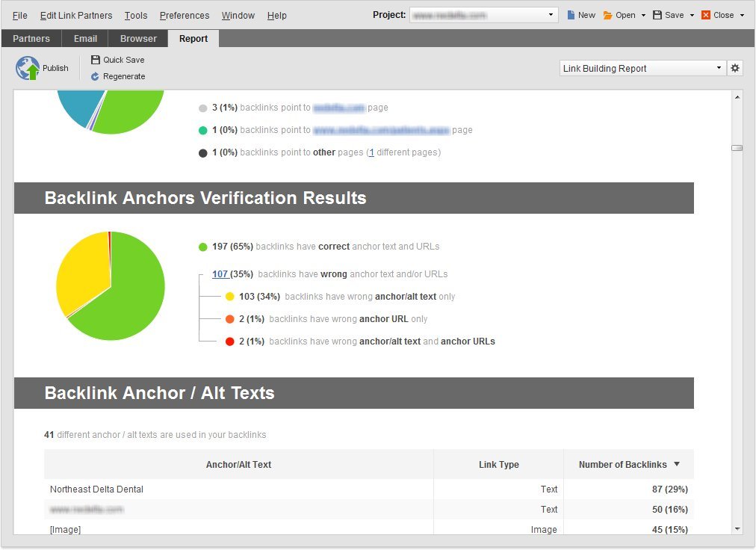Viewport: 756px width, 550px height.
Task: Click the Regenerate label
Action: 124,76
